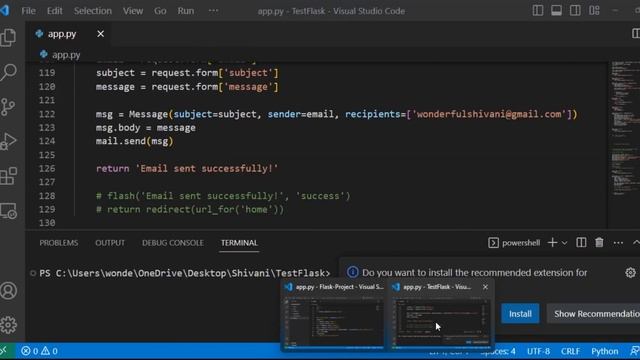
Task: Add a new terminal with plus icon
Action: click(552, 242)
